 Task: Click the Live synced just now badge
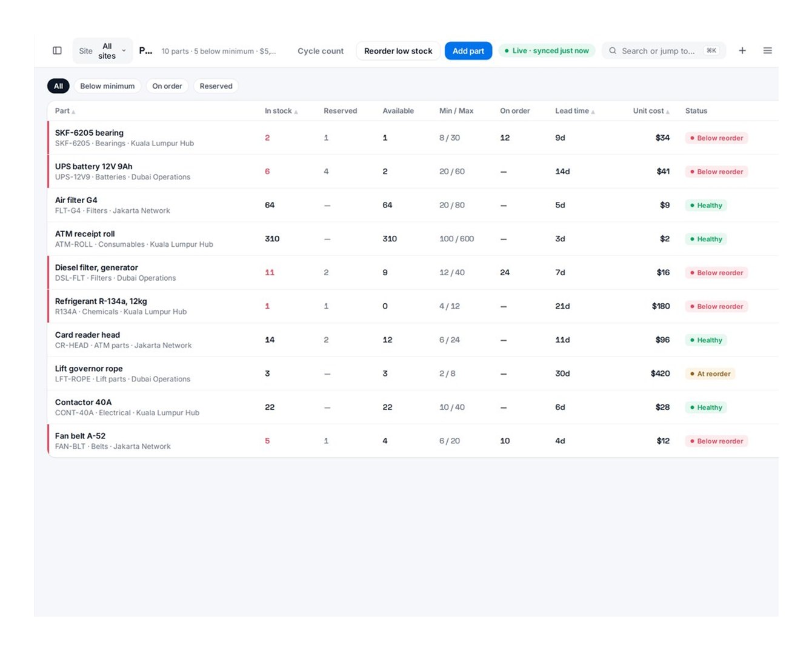pos(547,51)
